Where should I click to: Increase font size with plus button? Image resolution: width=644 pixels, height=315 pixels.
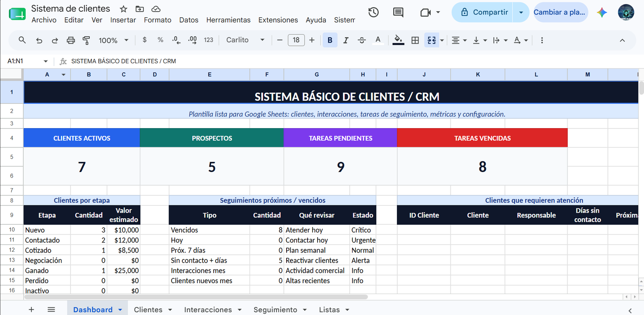(312, 40)
